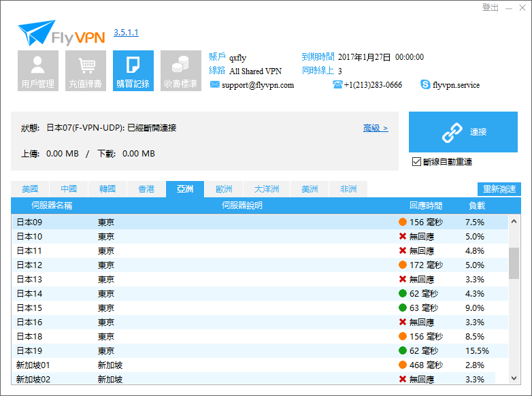This screenshot has width=532, height=396.
Task: Click the red X status for 日本13
Action: (x=403, y=279)
